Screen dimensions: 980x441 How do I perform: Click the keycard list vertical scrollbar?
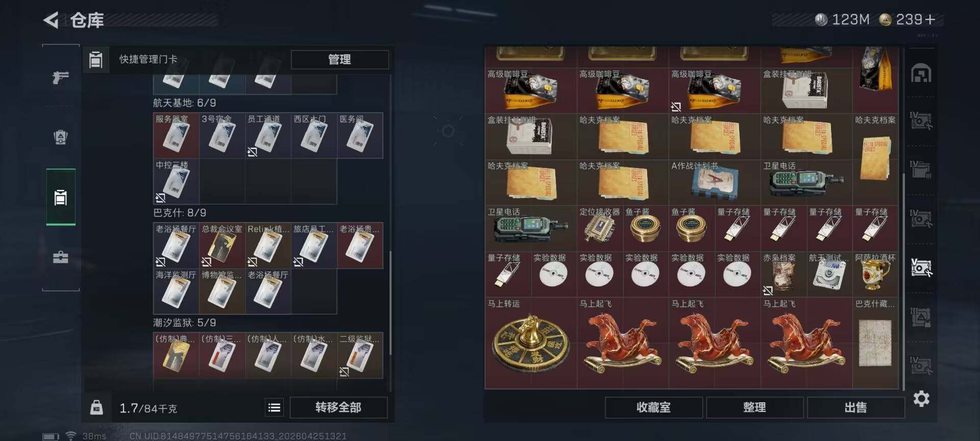pos(390,302)
